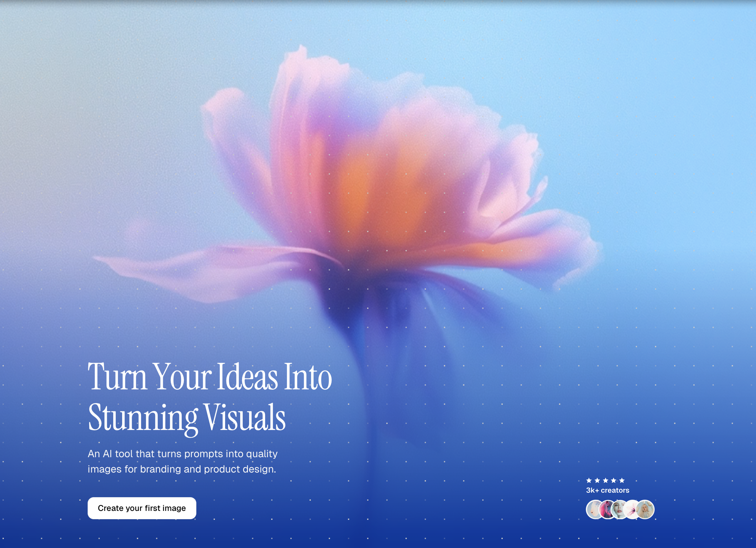
Task: Click the 3k+ creators label
Action: [607, 490]
